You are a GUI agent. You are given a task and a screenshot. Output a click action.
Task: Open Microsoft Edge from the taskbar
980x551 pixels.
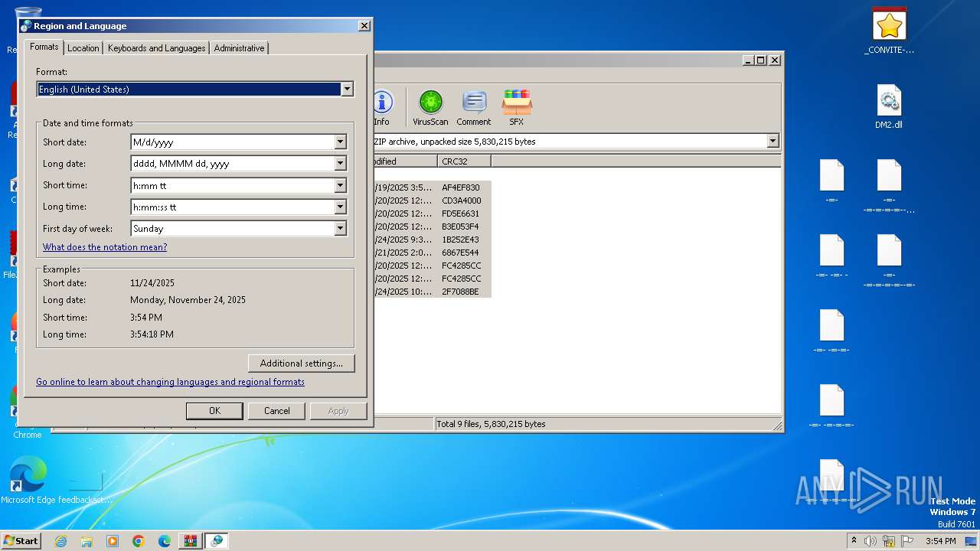tap(165, 541)
